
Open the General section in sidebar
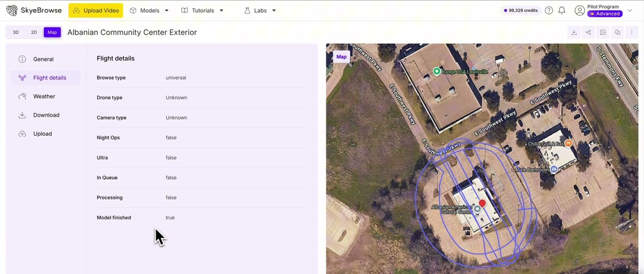pyautogui.click(x=46, y=59)
